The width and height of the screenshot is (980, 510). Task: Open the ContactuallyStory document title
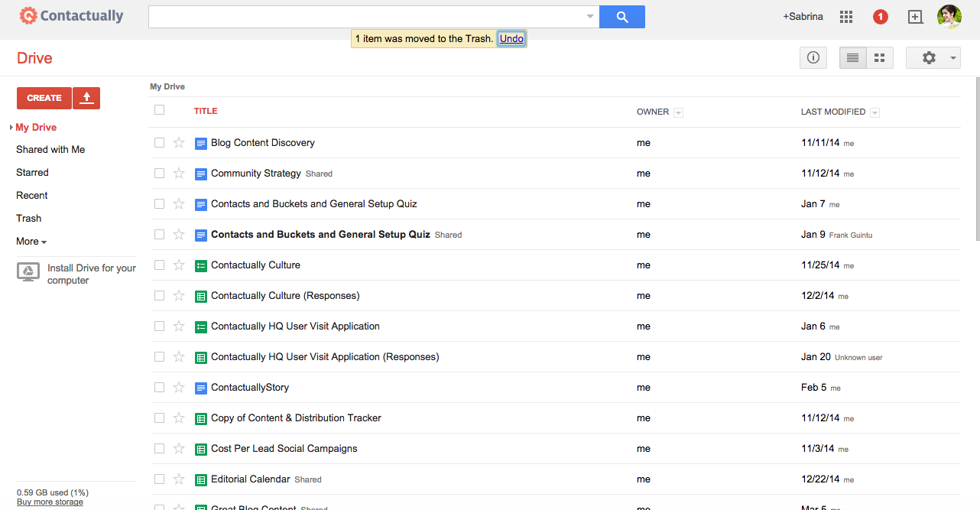(250, 388)
